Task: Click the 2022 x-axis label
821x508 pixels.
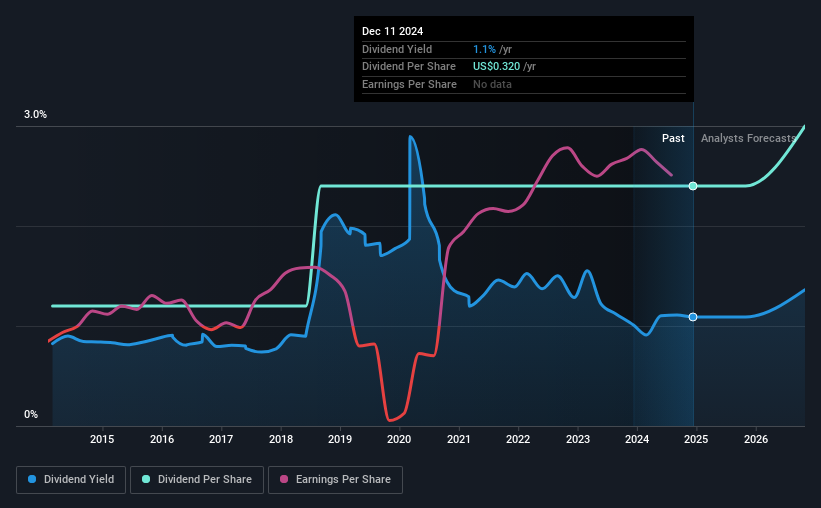Action: click(518, 439)
